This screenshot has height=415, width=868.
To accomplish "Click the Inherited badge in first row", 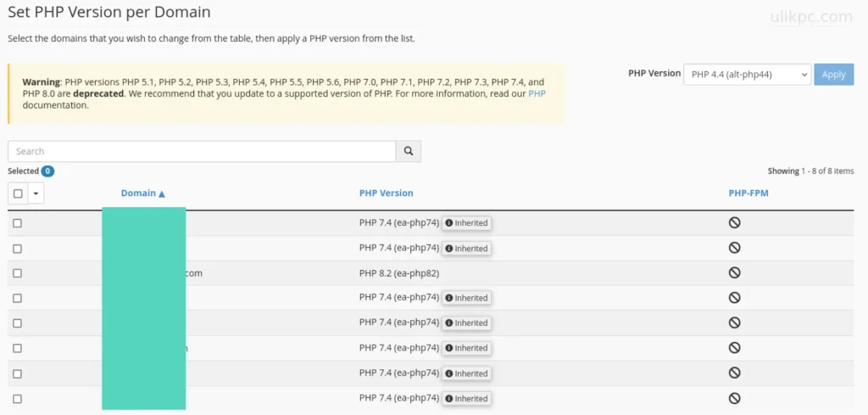I will (466, 223).
